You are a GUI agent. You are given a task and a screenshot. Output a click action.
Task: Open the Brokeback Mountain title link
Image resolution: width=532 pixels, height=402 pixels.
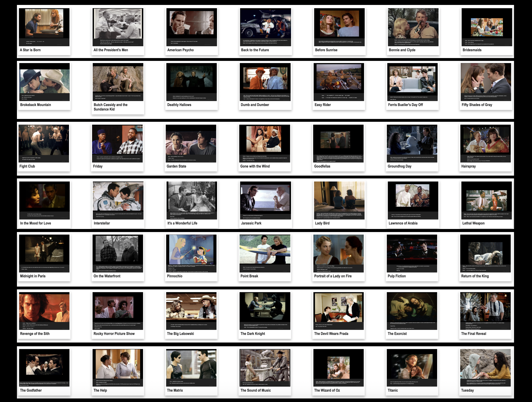pyautogui.click(x=36, y=105)
